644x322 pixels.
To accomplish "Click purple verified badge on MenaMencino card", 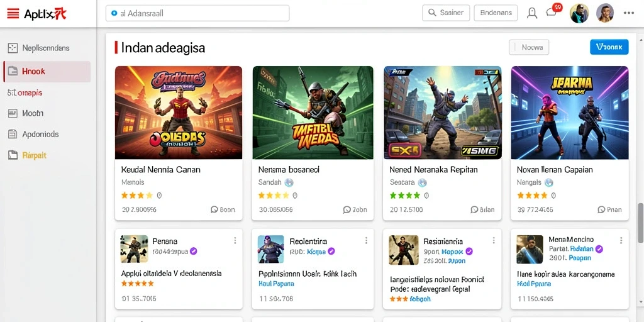I will (x=599, y=248).
